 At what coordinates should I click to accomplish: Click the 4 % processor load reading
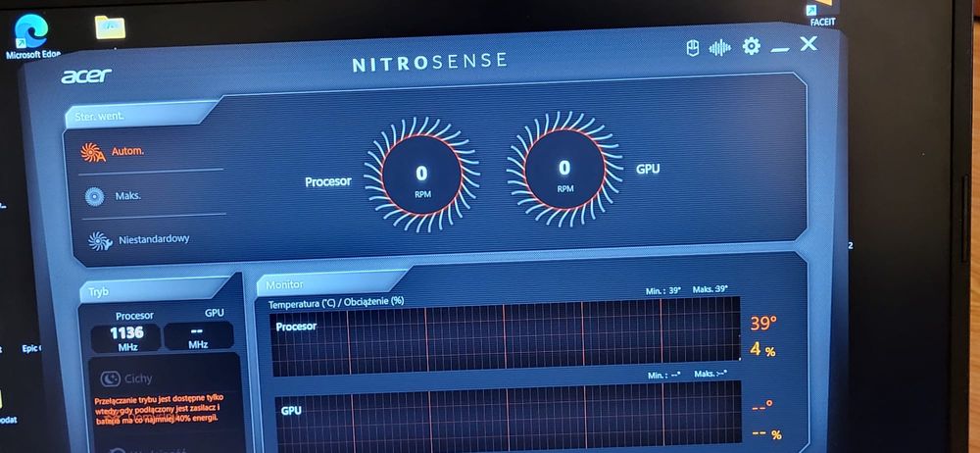click(x=762, y=350)
